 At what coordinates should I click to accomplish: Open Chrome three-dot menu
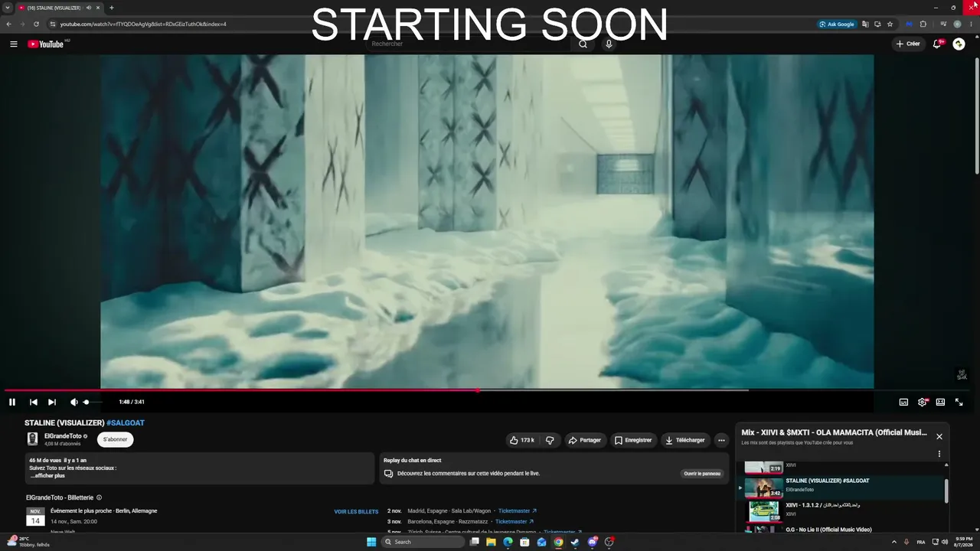tap(969, 24)
